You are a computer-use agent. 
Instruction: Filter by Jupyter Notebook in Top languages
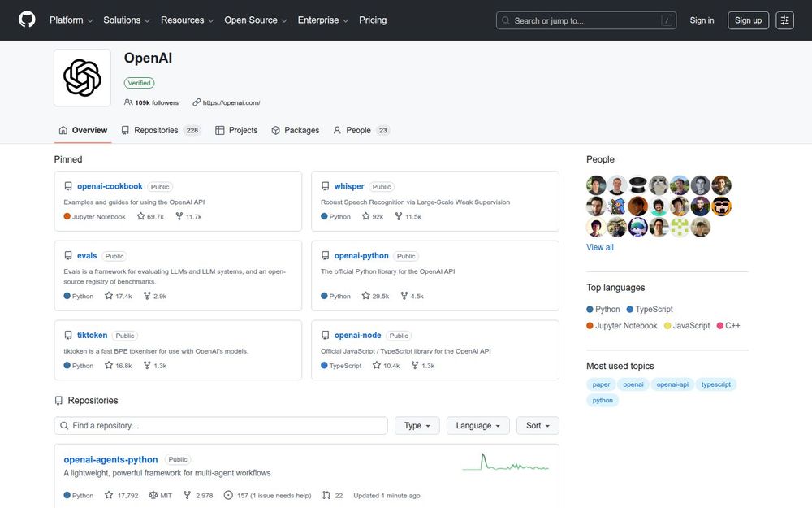[x=621, y=326]
